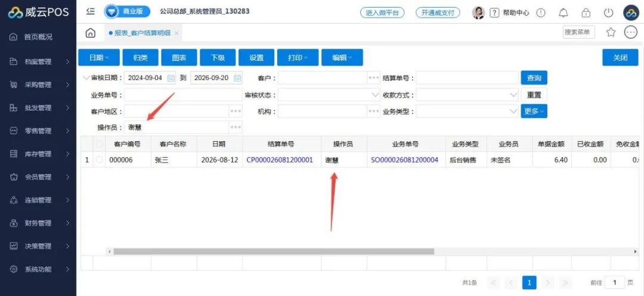The width and height of the screenshot is (644, 296).
Task: Click the 归类 button
Action: pos(141,57)
